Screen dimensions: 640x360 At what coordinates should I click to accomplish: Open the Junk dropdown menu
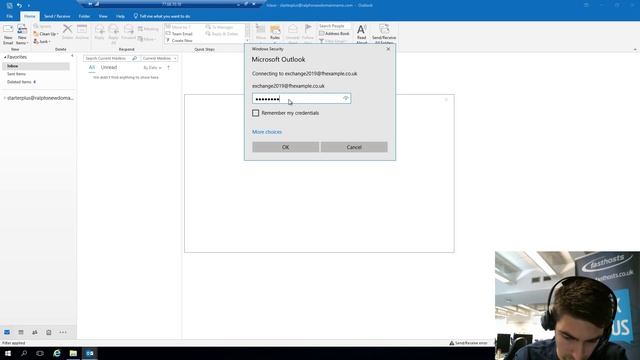42,41
